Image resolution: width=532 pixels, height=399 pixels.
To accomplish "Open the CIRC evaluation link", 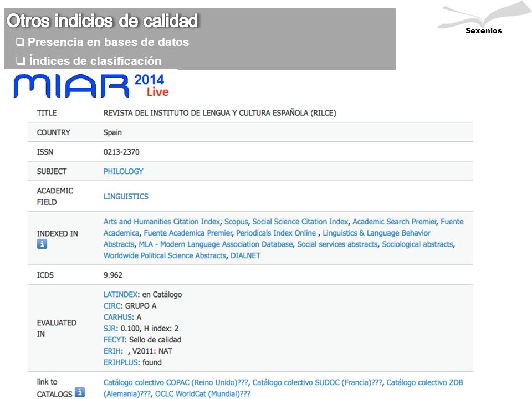I will (112, 306).
